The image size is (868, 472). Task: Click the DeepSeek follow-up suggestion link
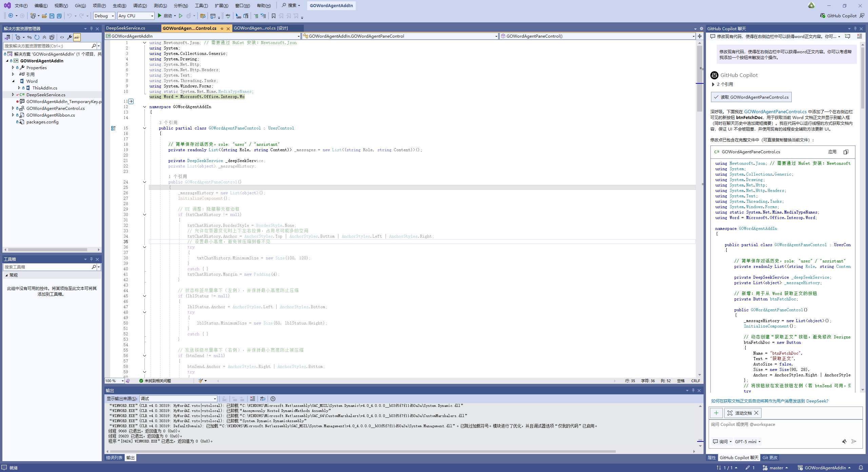click(769, 401)
